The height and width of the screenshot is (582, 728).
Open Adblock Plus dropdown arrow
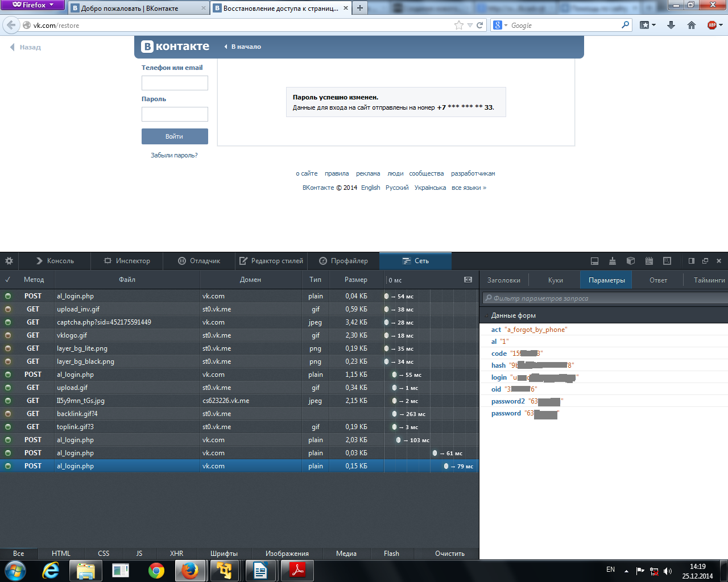(721, 25)
